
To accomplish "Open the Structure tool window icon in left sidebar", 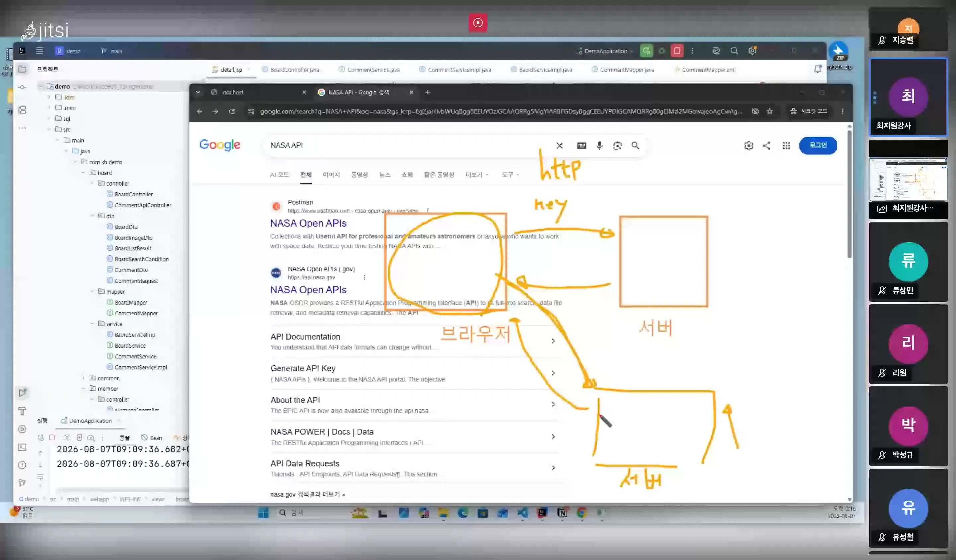I will [x=22, y=110].
